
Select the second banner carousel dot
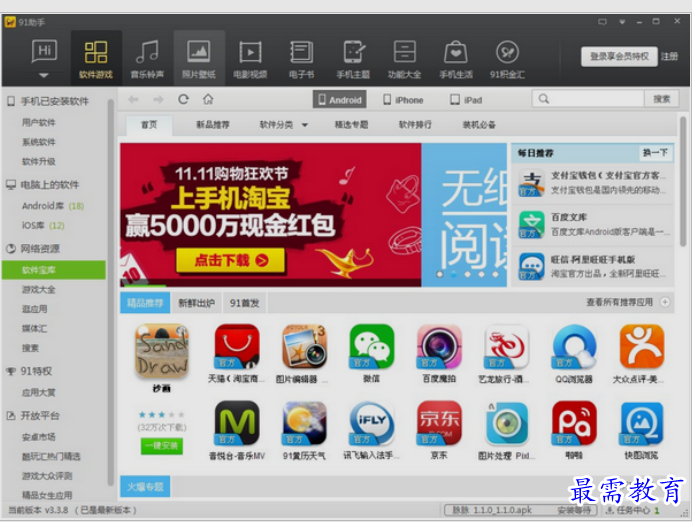click(454, 274)
